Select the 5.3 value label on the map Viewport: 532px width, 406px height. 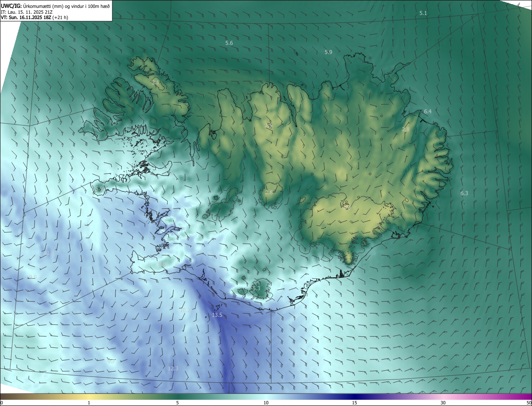click(256, 288)
